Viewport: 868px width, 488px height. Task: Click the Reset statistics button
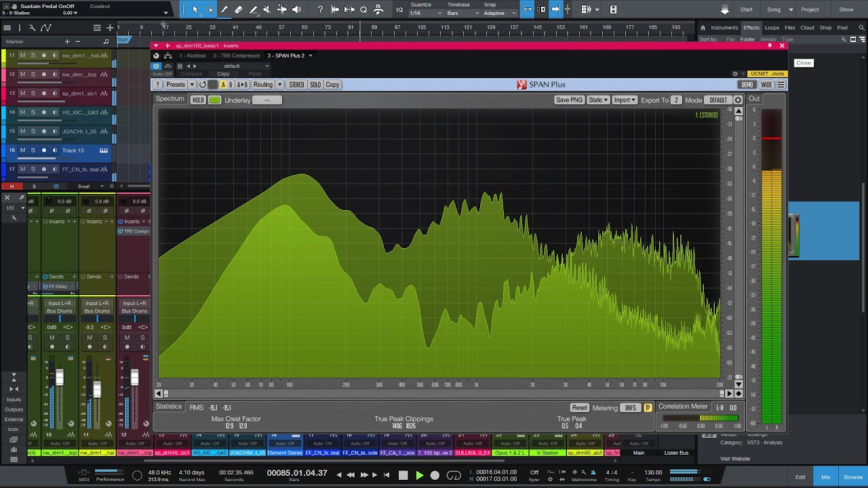click(x=579, y=408)
